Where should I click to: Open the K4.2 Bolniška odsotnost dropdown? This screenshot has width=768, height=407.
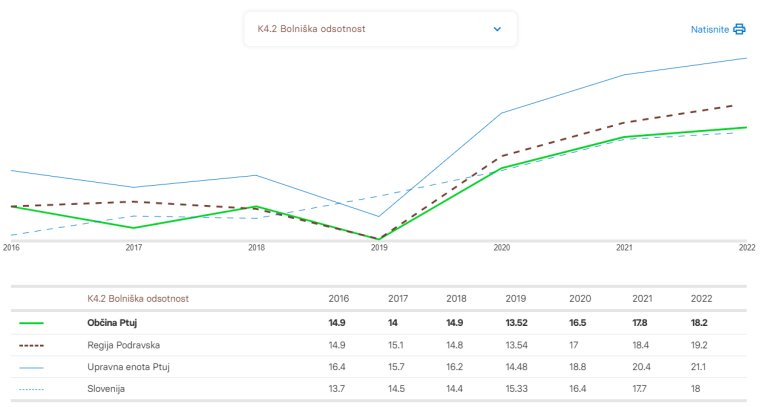pos(380,29)
